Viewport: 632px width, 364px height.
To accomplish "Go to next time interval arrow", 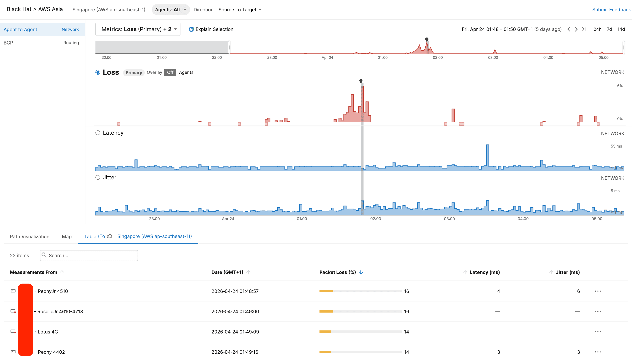I will pyautogui.click(x=576, y=29).
